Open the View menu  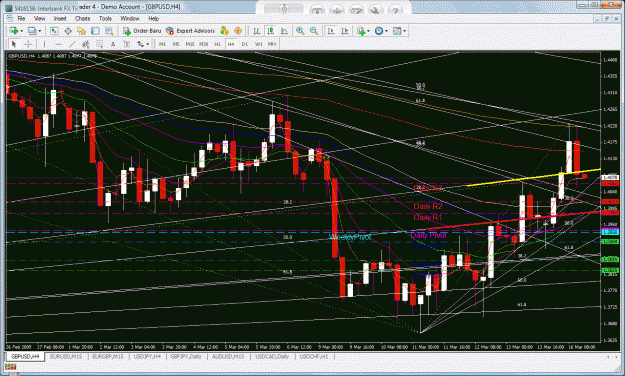pos(39,18)
